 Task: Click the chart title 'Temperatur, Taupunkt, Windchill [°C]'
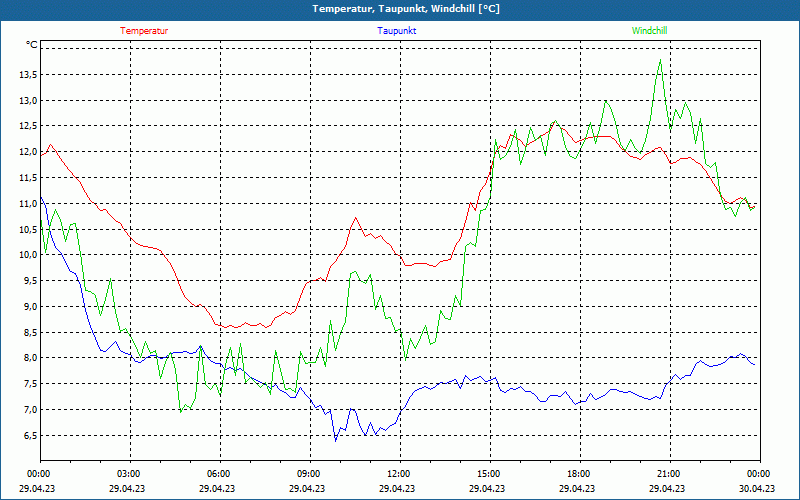406,9
